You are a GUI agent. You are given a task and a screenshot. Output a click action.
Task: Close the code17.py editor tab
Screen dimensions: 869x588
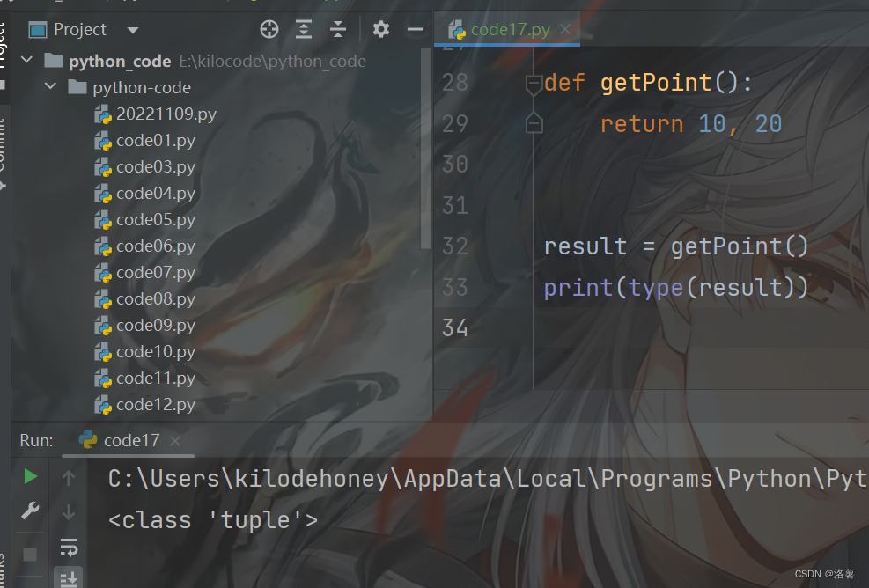coord(564,29)
